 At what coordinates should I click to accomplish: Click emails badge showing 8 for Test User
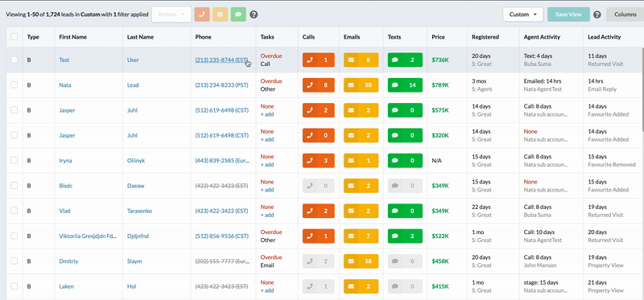[x=361, y=60]
